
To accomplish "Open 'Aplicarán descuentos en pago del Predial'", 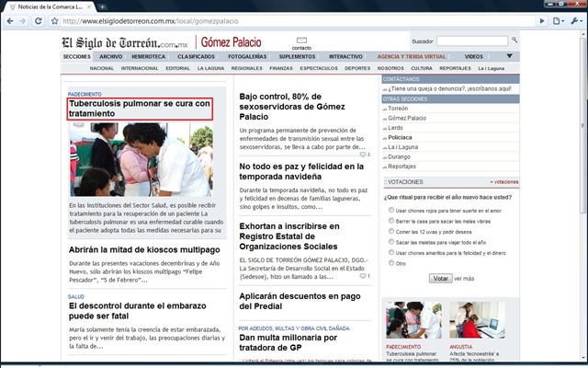I will click(x=300, y=301).
